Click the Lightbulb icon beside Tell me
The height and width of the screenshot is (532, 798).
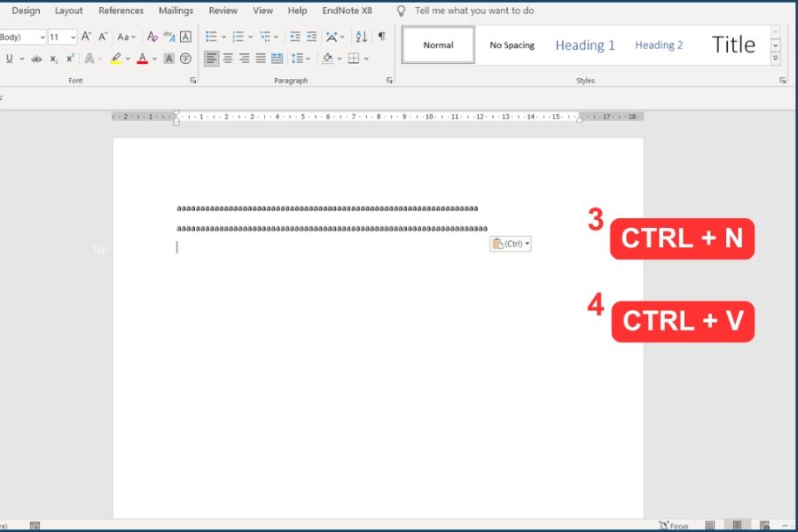(401, 11)
